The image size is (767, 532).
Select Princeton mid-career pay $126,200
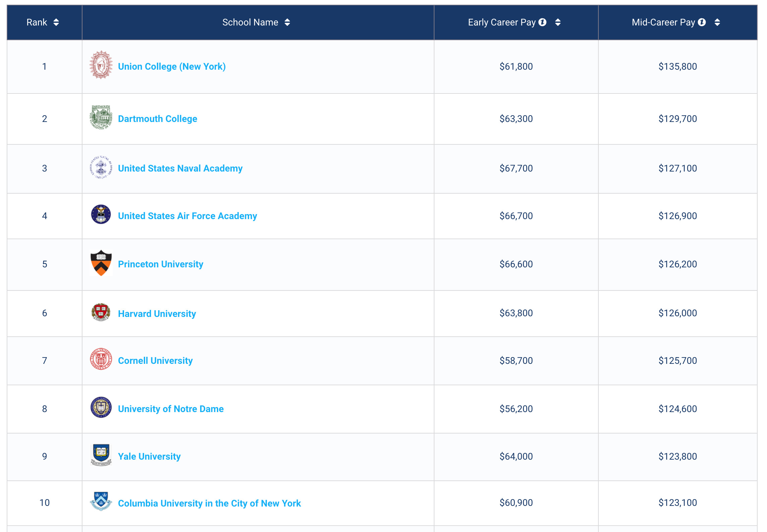(x=677, y=264)
